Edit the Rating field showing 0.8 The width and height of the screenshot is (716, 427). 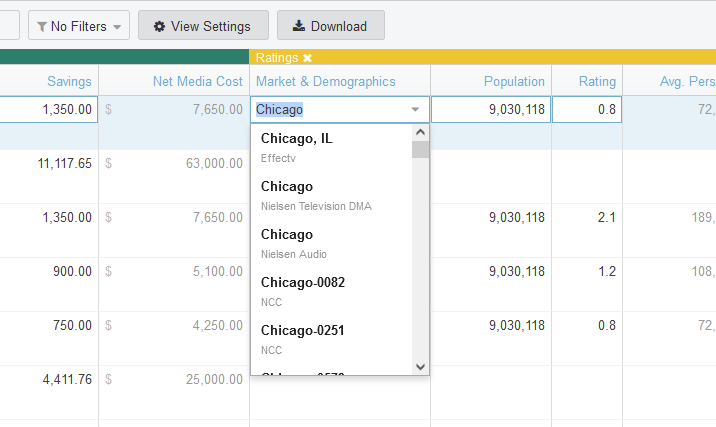point(586,110)
